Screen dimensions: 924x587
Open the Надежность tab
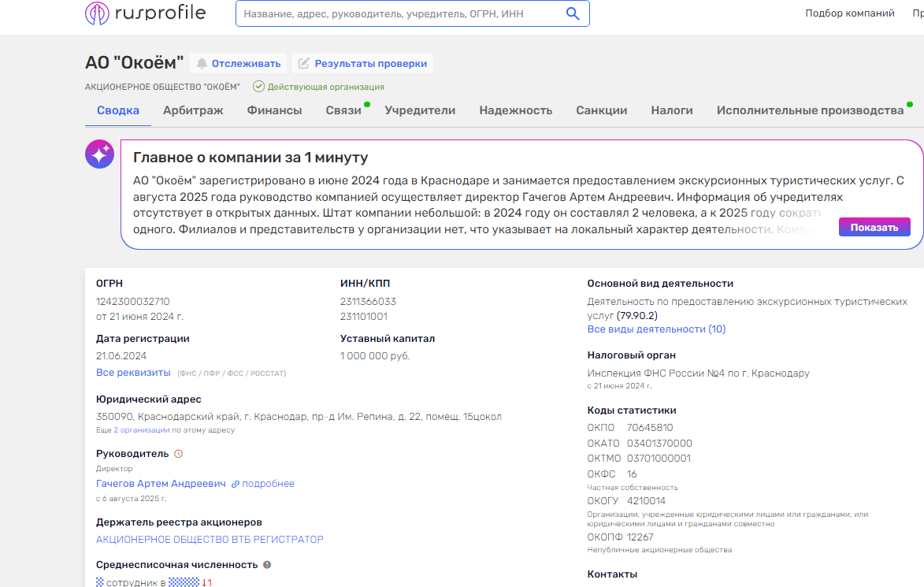click(516, 110)
